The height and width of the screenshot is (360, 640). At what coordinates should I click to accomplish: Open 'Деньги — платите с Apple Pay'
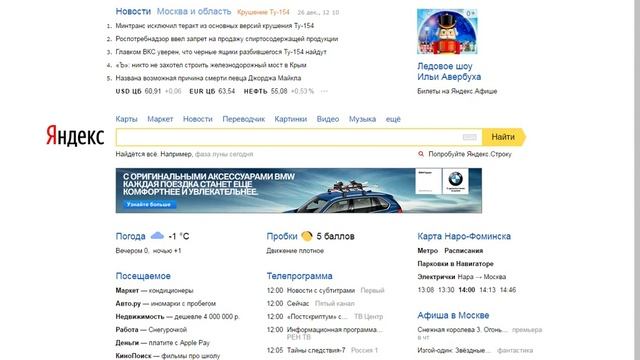click(x=162, y=343)
